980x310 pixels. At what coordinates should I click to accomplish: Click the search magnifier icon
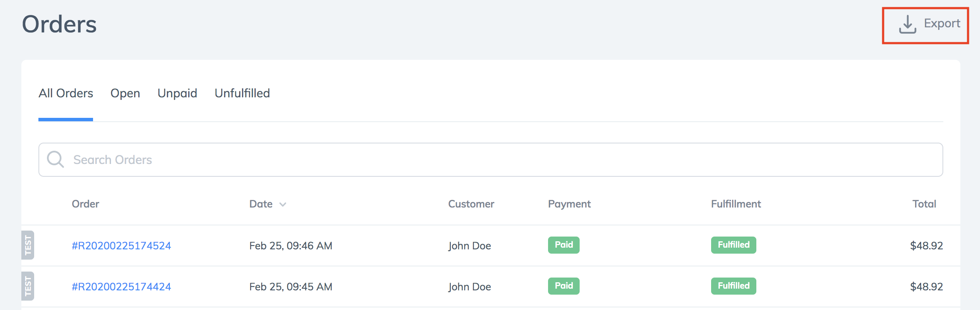[55, 159]
